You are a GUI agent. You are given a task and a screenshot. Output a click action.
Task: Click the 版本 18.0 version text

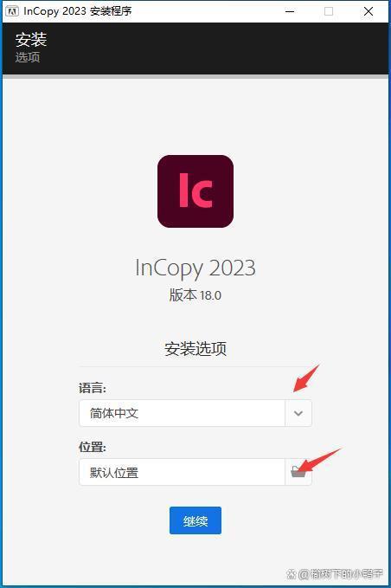point(195,295)
